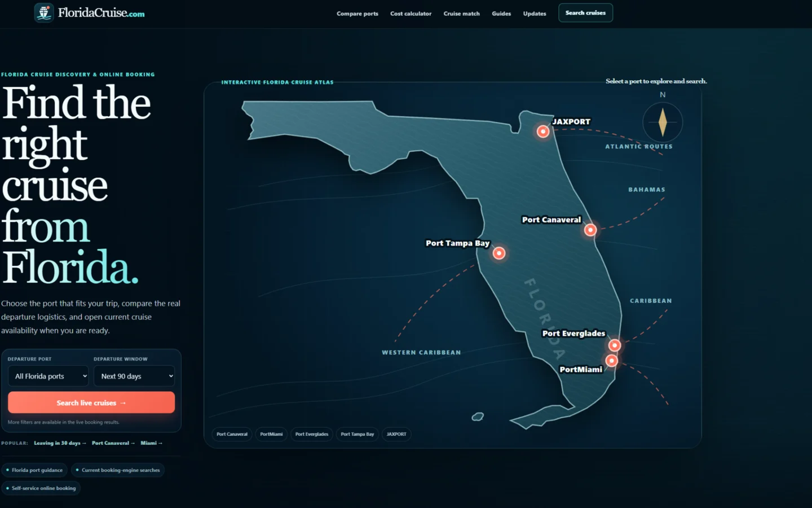Click the Search cruises header button

(586, 13)
